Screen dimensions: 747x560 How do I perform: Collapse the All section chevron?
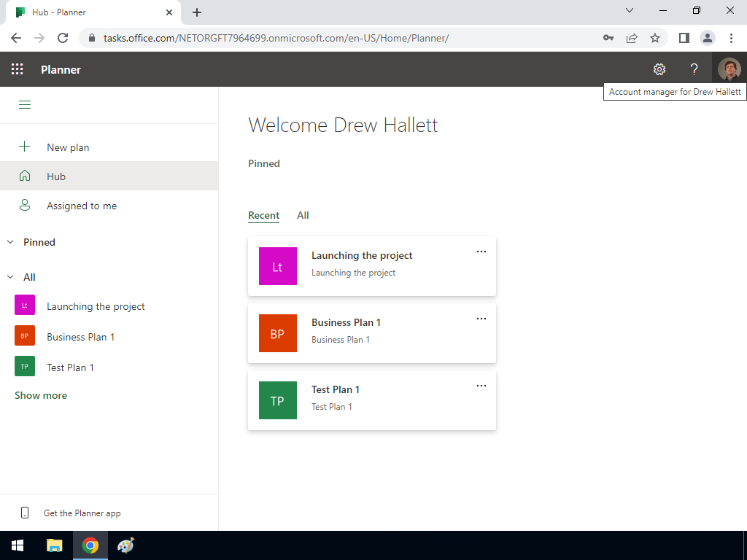[10, 276]
